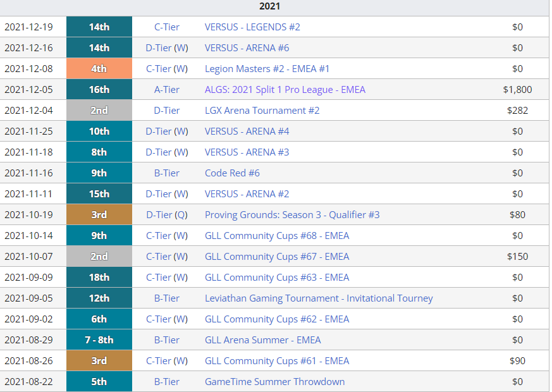Open Leviathan Gaming Tournament Invitational Tourney link

point(319,298)
